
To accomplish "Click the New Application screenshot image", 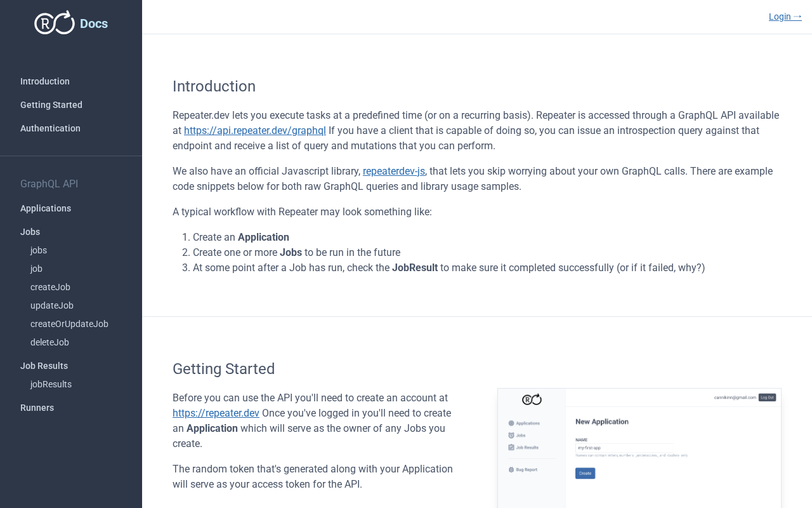I will 639,448.
